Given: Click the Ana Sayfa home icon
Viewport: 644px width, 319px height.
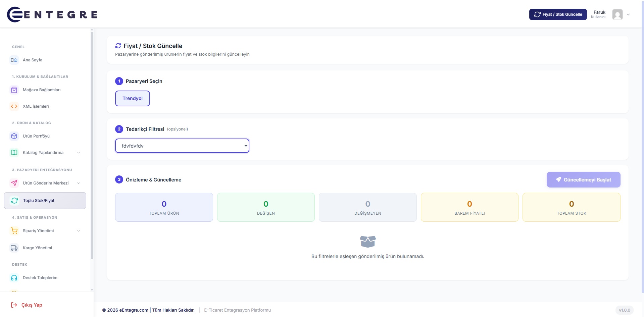Looking at the screenshot, I should pos(14,60).
